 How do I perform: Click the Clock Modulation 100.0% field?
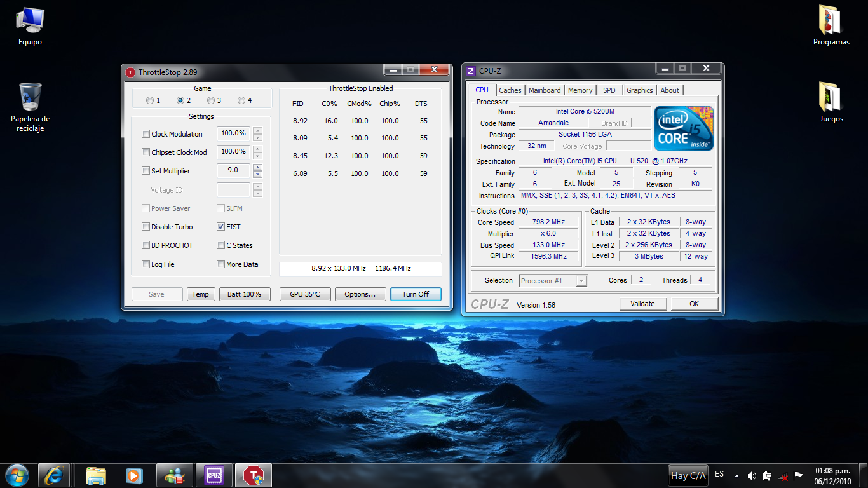click(x=233, y=133)
